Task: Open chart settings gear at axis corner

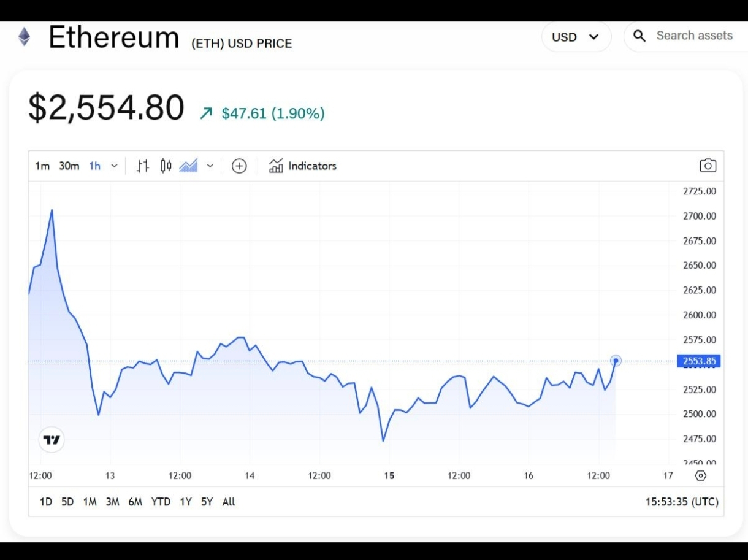Action: [x=701, y=475]
